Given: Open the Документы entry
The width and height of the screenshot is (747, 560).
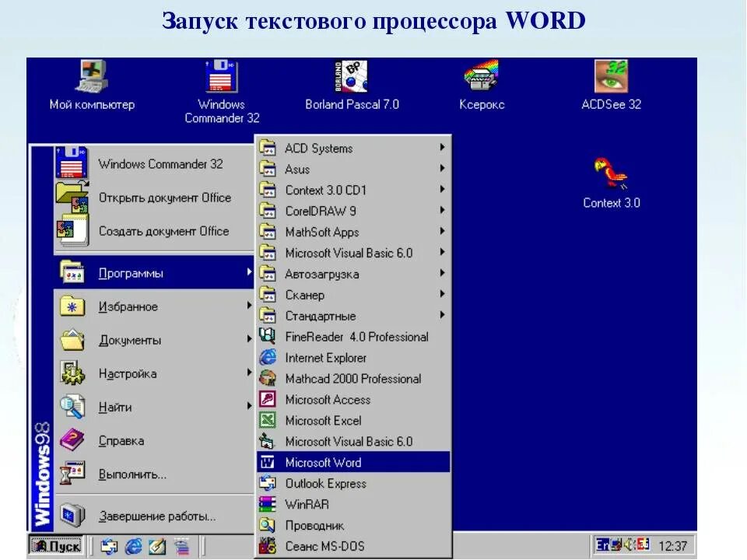Looking at the screenshot, I should tap(153, 340).
